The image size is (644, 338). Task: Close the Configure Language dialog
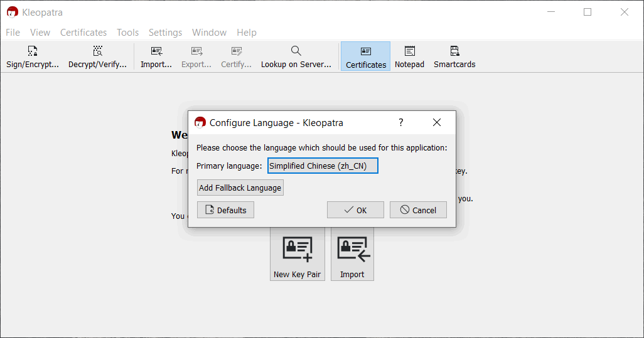coord(437,122)
